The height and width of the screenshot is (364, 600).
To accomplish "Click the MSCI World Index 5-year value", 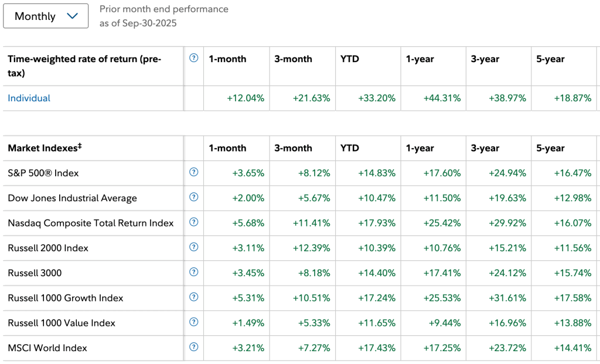I will 572,348.
